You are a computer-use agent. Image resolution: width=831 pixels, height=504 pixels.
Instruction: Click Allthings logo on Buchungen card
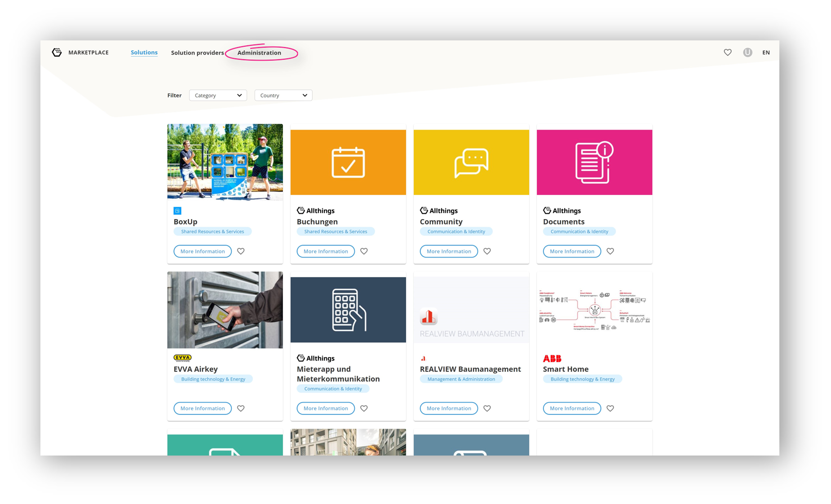click(x=316, y=210)
